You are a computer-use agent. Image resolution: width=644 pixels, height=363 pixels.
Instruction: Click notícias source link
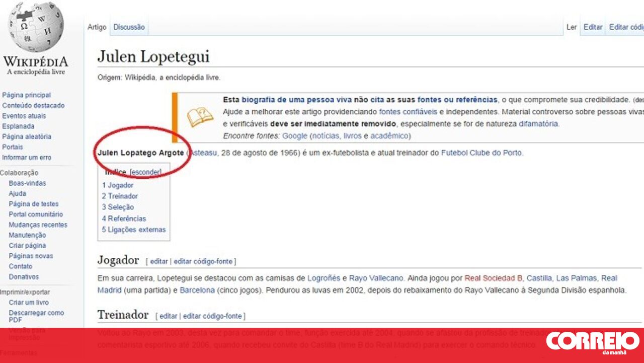[325, 136]
